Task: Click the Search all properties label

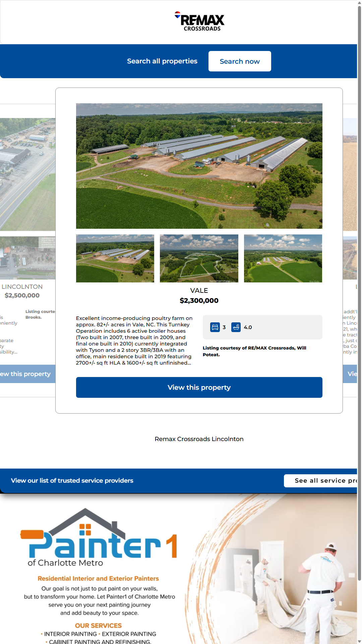Action: [162, 61]
